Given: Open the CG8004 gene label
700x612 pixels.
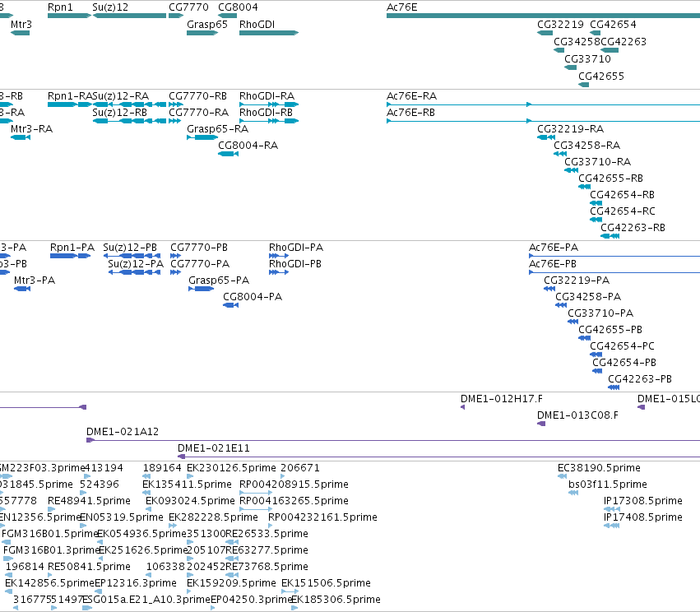Looking at the screenshot, I should click(x=238, y=7).
